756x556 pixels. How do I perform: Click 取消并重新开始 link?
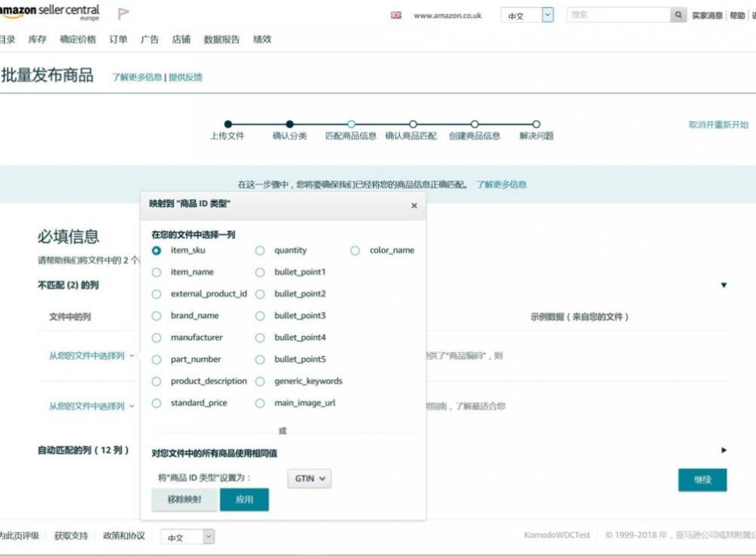point(718,125)
